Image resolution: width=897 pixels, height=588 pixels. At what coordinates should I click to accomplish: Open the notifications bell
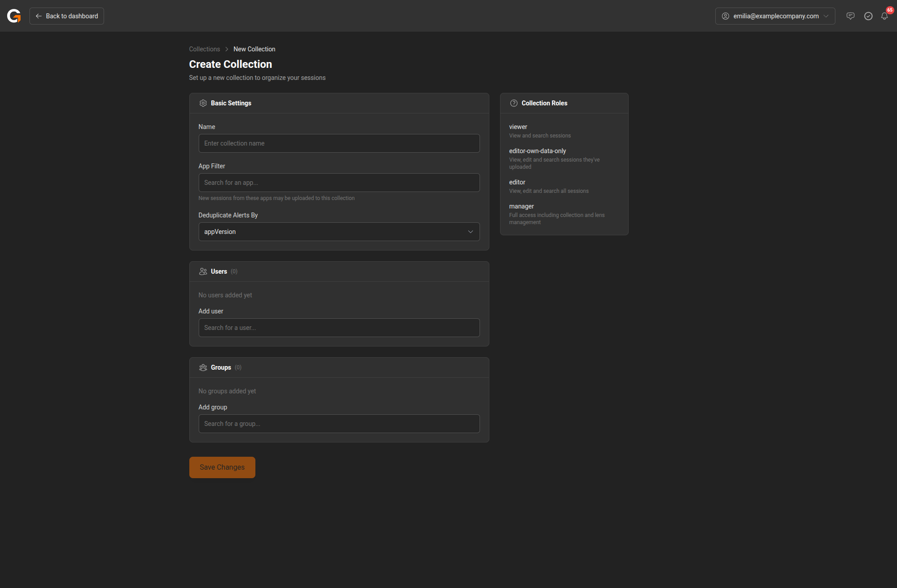click(x=884, y=16)
